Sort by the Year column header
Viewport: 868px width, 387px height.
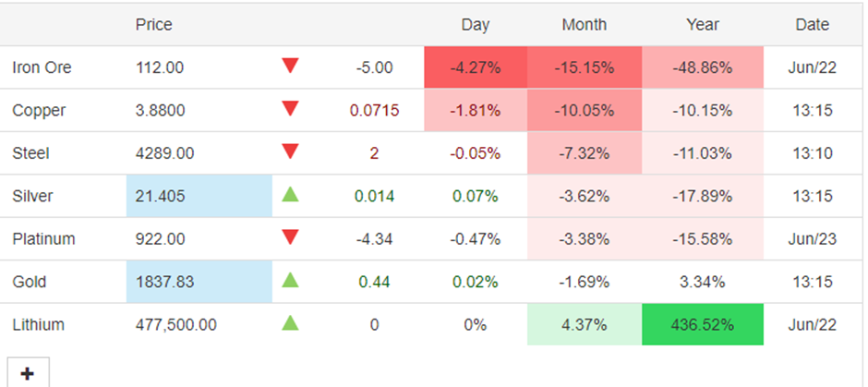[702, 25]
